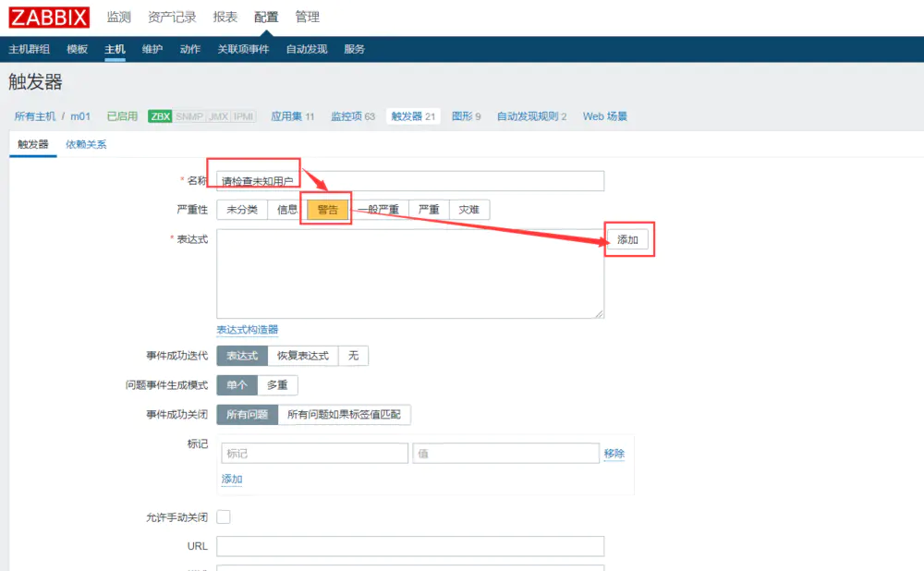Go to 主机群组 submenu
Viewport: 924px width, 571px height.
(x=29, y=49)
